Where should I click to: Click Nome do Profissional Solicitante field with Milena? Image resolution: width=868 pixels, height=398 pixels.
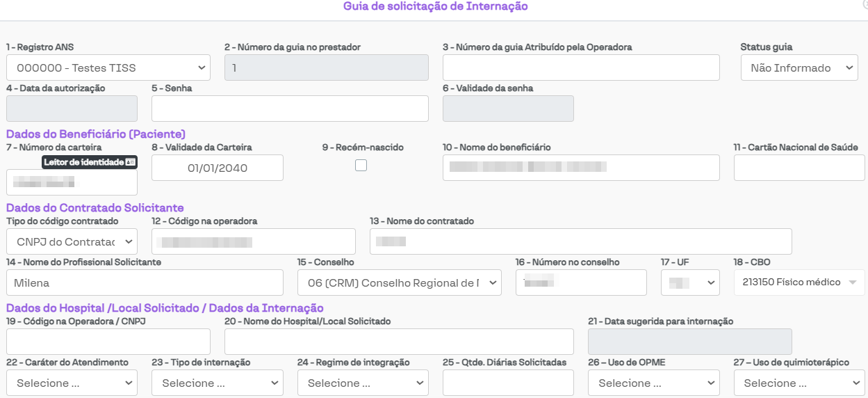pyautogui.click(x=145, y=282)
